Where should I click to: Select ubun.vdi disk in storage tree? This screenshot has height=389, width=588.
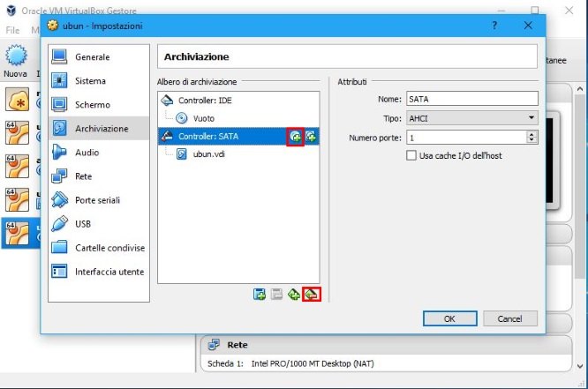(209, 153)
